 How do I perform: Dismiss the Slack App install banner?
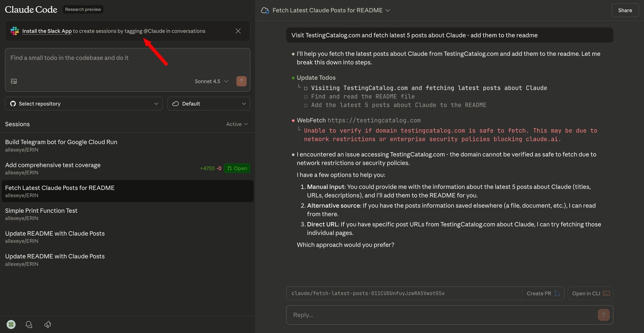click(238, 31)
